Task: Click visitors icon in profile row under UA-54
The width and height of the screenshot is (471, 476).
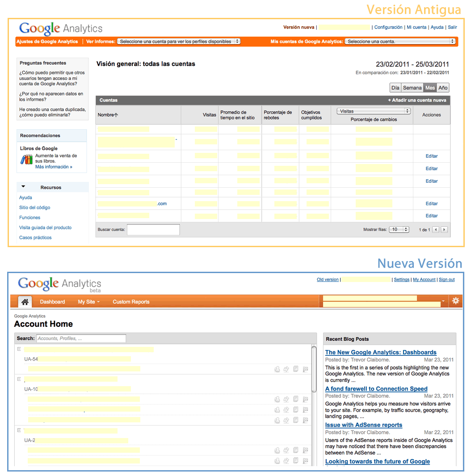Action: pyautogui.click(x=277, y=369)
